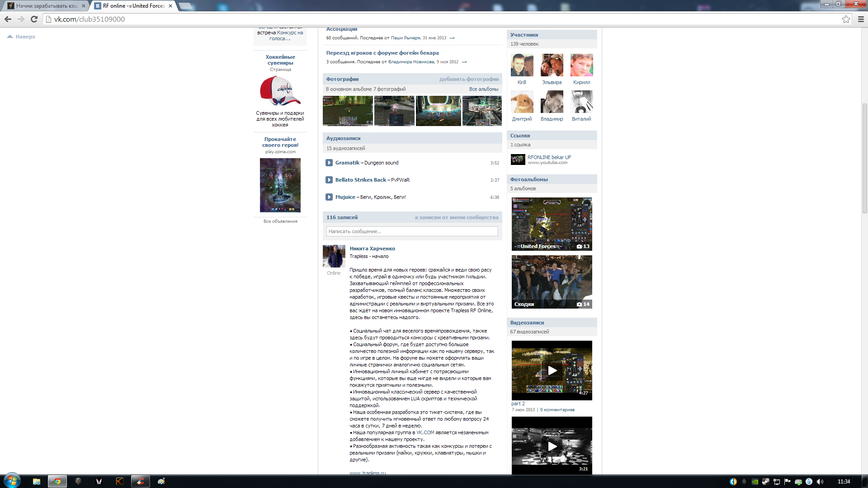The image size is (868, 488).
Task: Open the Аудиозаписи section header
Action: coord(412,138)
